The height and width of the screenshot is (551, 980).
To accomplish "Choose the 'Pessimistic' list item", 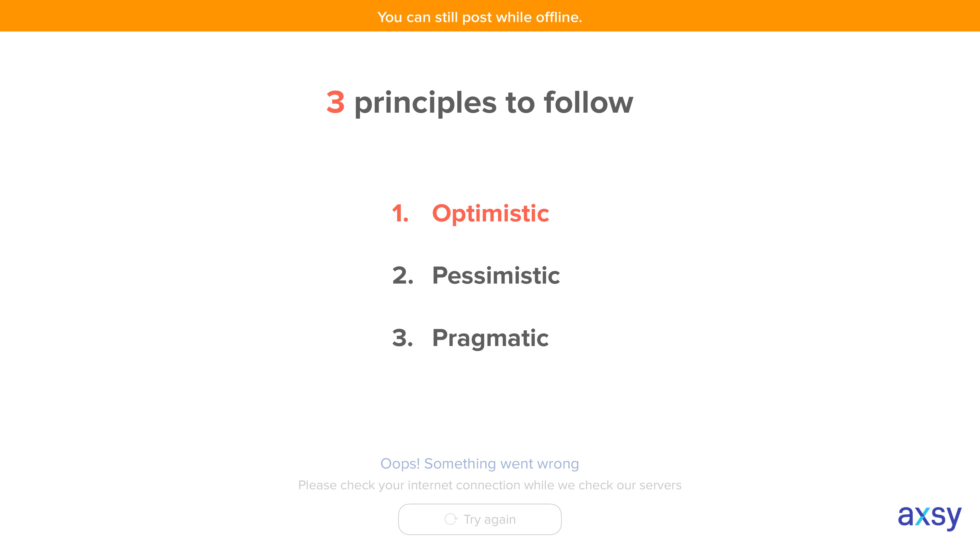I will pyautogui.click(x=496, y=275).
